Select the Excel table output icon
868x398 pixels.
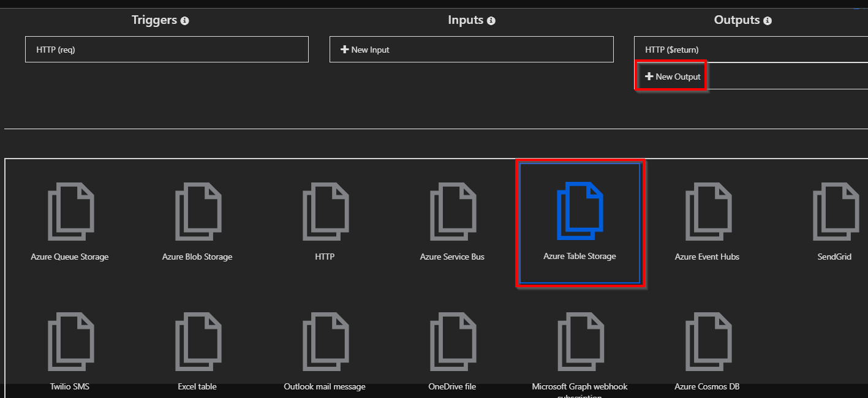pos(197,342)
